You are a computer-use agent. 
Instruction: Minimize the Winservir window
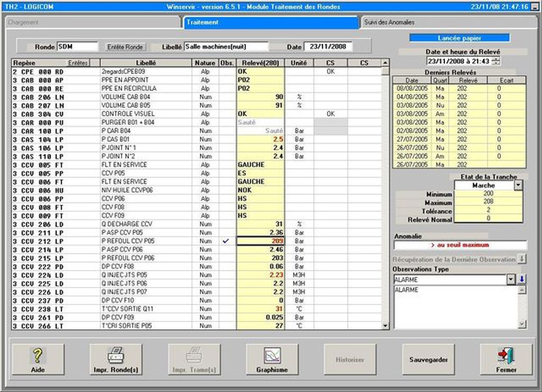tap(535, 7)
